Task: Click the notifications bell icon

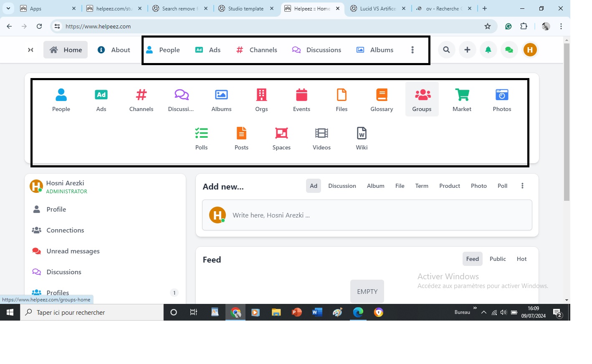Action: tap(488, 50)
